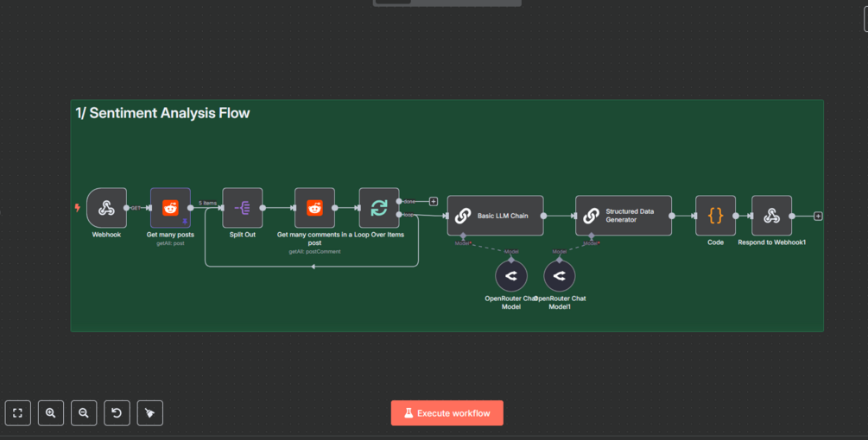This screenshot has height=440, width=868.
Task: Click the Model connector under Structured Data Generator
Action: (592, 236)
